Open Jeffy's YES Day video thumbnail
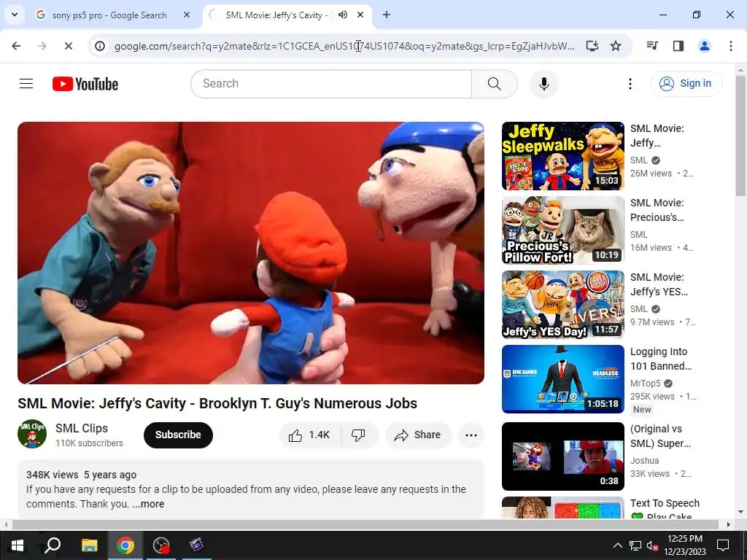The width and height of the screenshot is (747, 560). coord(562,305)
